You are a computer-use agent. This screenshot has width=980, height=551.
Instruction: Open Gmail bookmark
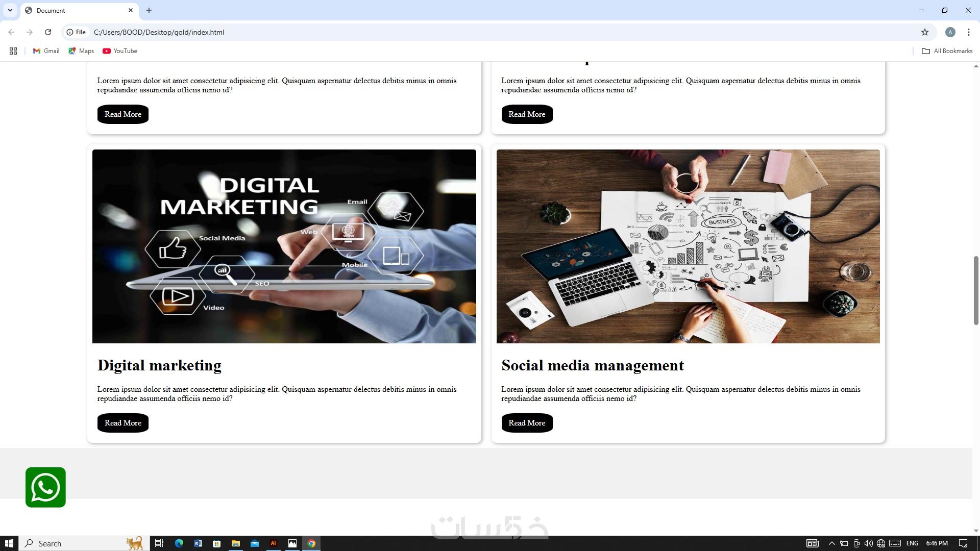coord(46,51)
